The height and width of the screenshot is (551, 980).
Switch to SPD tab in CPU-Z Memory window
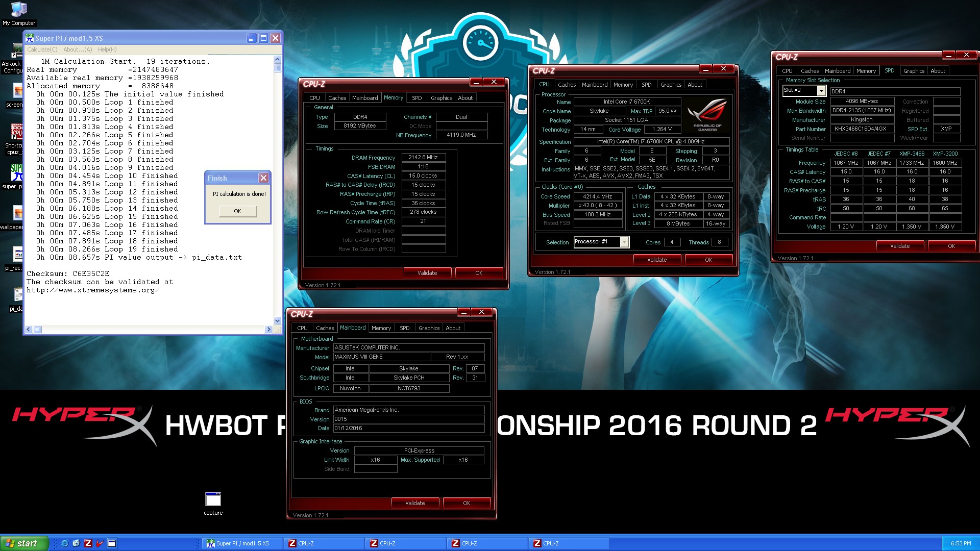tap(416, 98)
